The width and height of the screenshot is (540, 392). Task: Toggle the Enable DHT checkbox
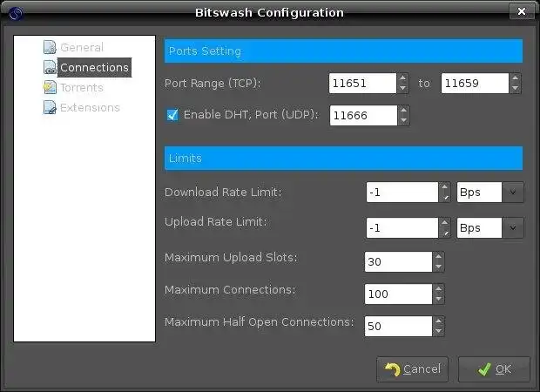[x=172, y=115]
